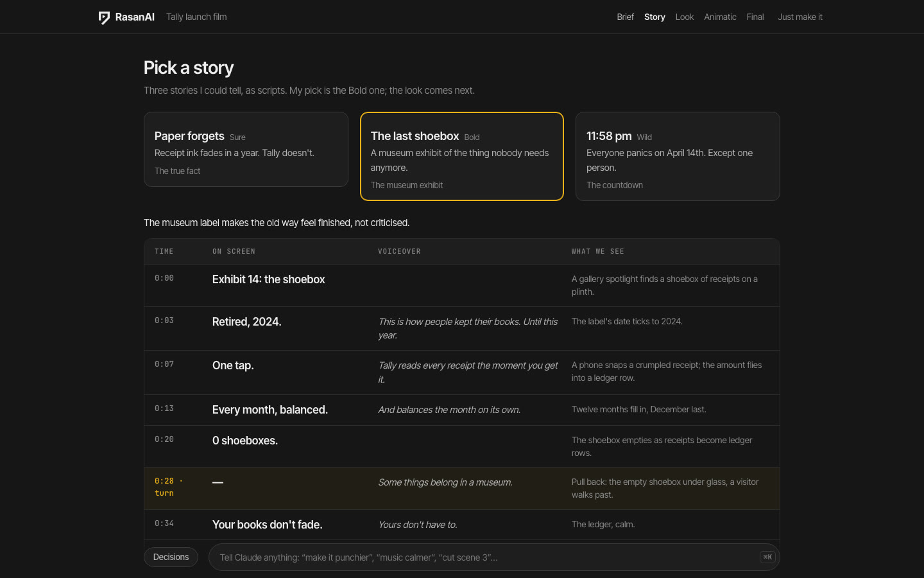924x578 pixels.
Task: Click the 0:00 timestamp cell
Action: point(164,278)
